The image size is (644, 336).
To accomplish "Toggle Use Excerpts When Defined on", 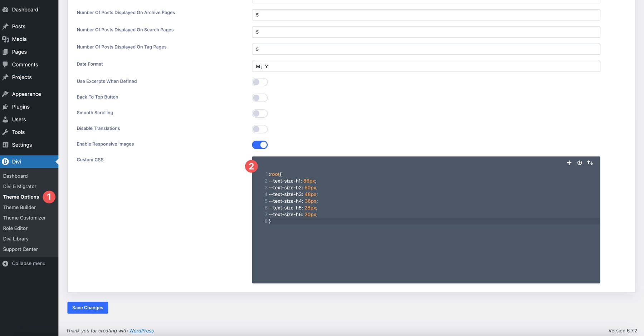I will [x=260, y=82].
